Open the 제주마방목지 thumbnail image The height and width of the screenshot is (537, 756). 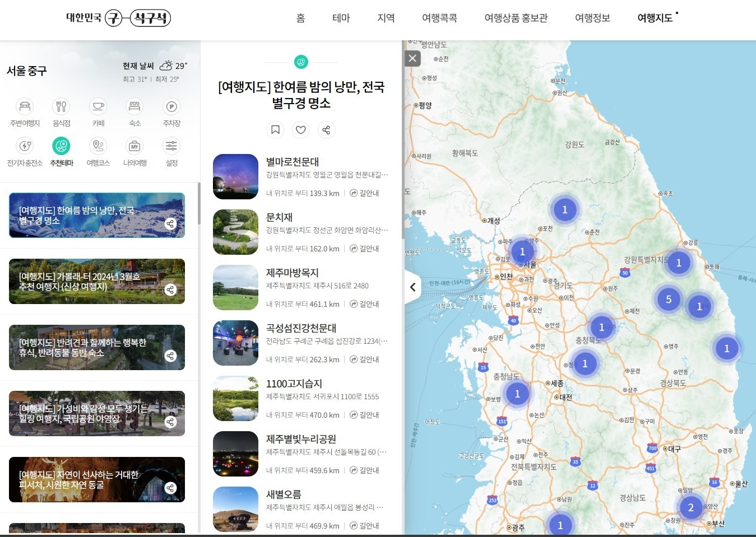coord(235,288)
